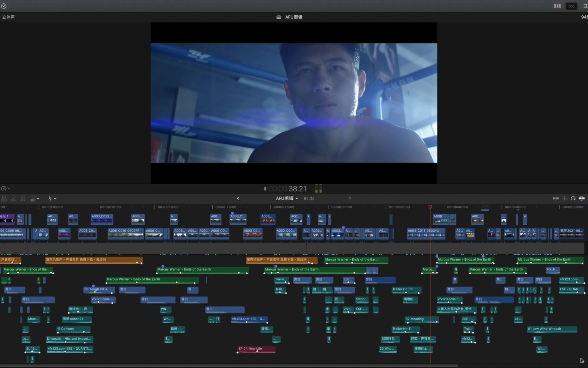Click the solo headphones icon
Viewport: 588px width, 368px height.
(573, 198)
